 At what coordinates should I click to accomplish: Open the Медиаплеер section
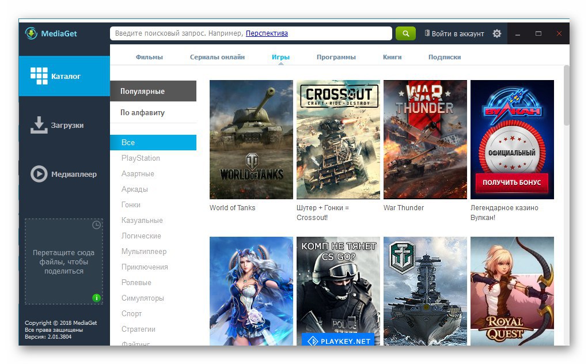point(64,174)
